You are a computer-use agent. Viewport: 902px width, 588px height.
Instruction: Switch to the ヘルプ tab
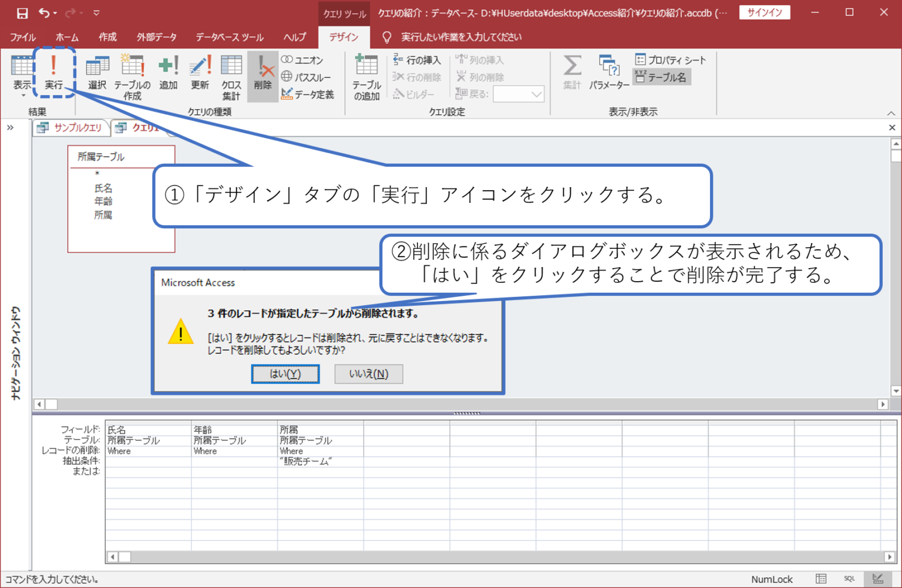(x=295, y=37)
